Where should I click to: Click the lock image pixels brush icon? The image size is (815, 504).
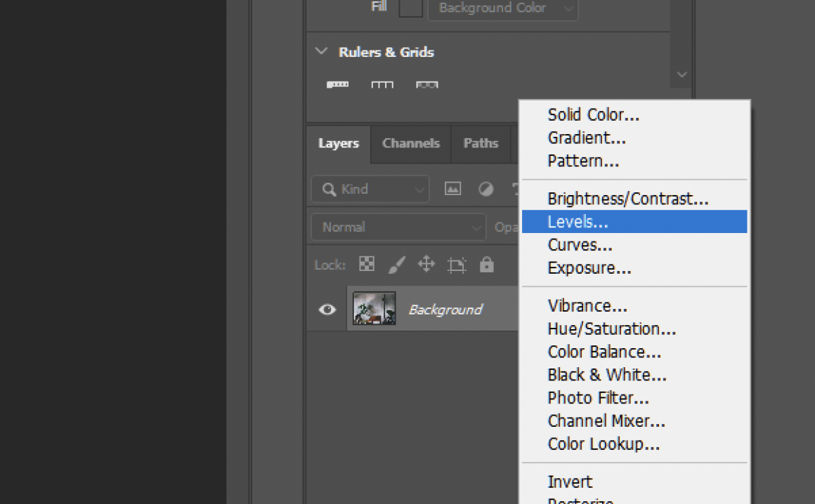pyautogui.click(x=396, y=265)
